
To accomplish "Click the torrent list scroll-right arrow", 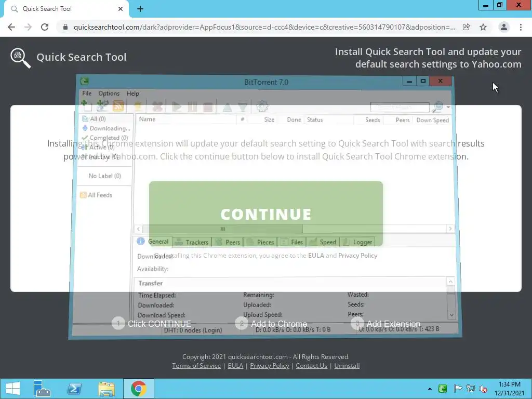I will [450, 229].
